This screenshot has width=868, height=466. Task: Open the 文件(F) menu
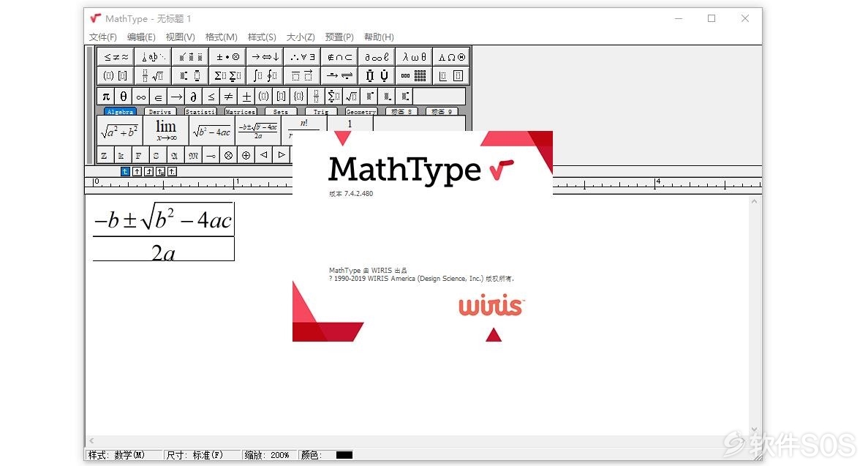103,37
